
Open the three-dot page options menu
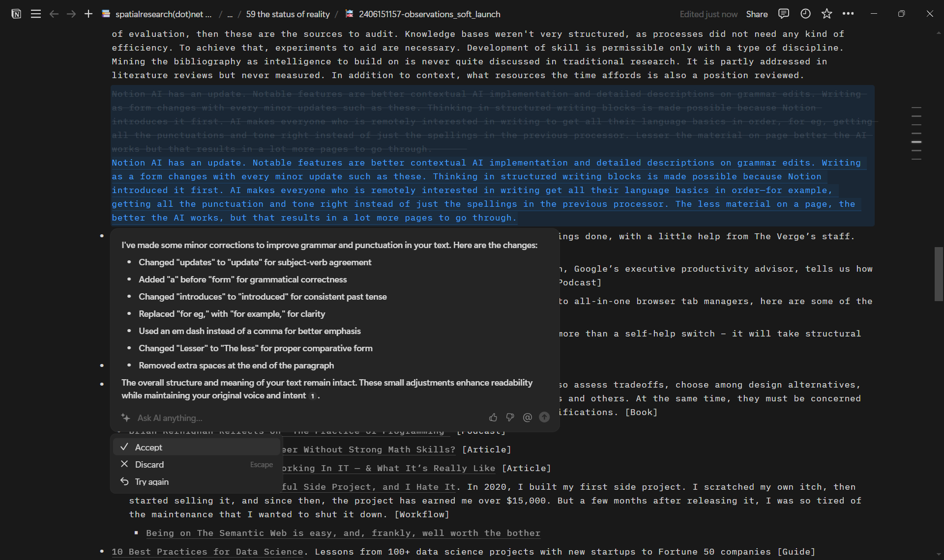(848, 14)
